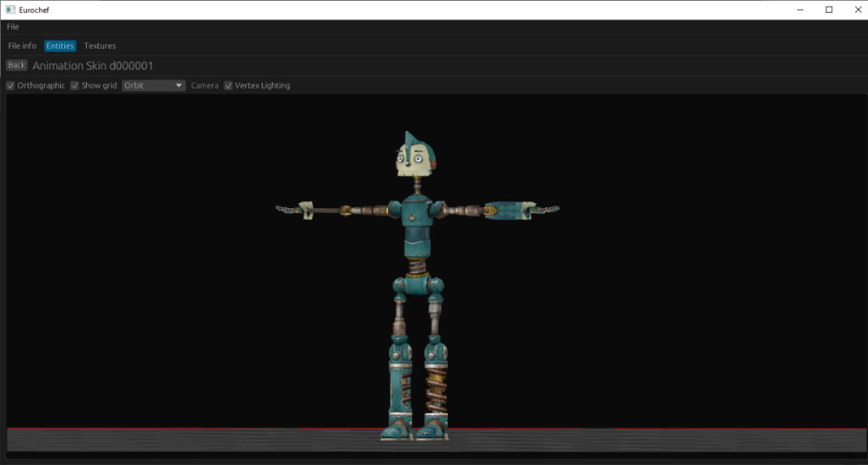Open the File menu
Screen dimensions: 868x465
(x=13, y=27)
